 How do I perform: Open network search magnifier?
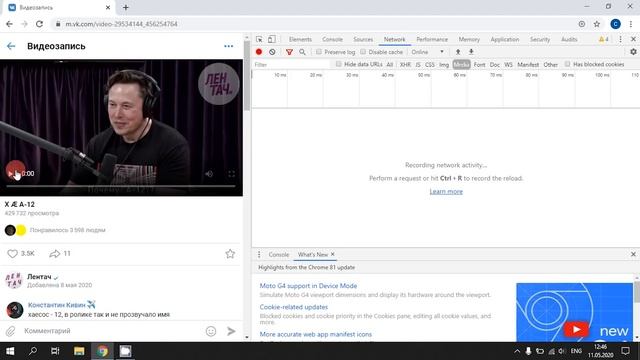(x=302, y=52)
